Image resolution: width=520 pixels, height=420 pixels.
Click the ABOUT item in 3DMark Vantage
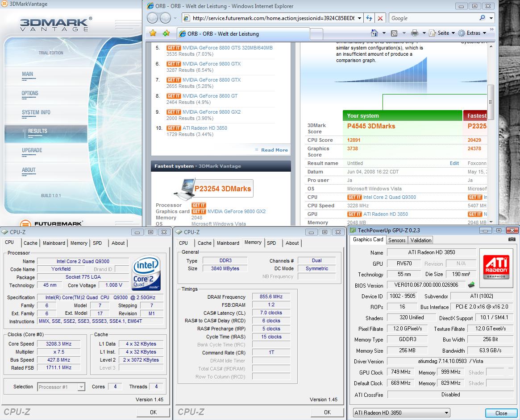(x=29, y=170)
